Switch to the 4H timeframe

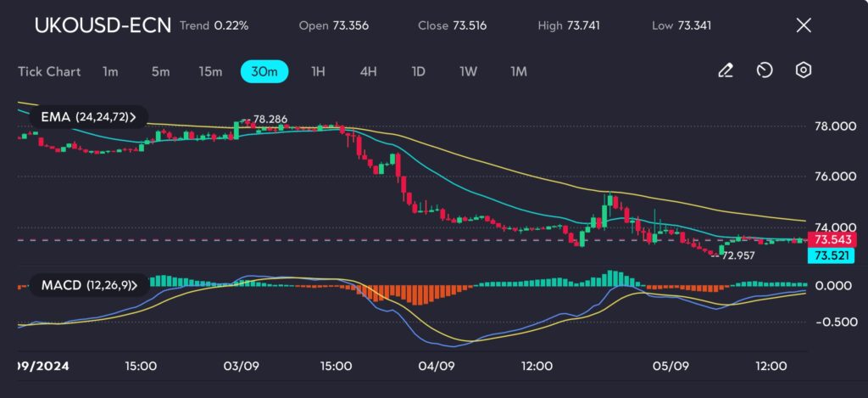tap(368, 71)
